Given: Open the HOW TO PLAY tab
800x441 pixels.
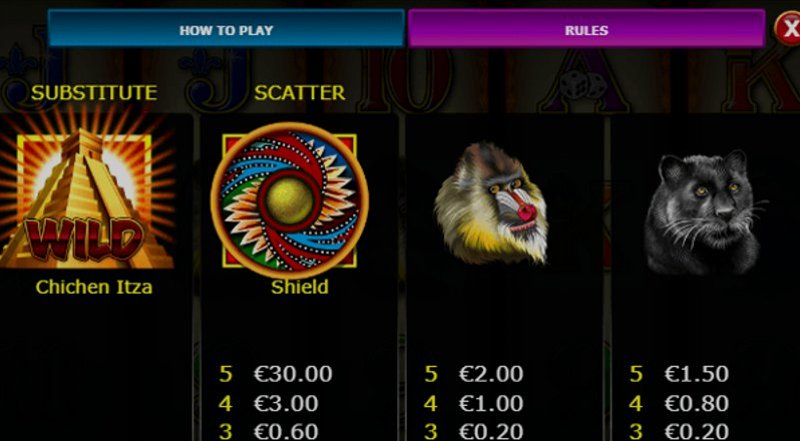Looking at the screenshot, I should pyautogui.click(x=226, y=29).
